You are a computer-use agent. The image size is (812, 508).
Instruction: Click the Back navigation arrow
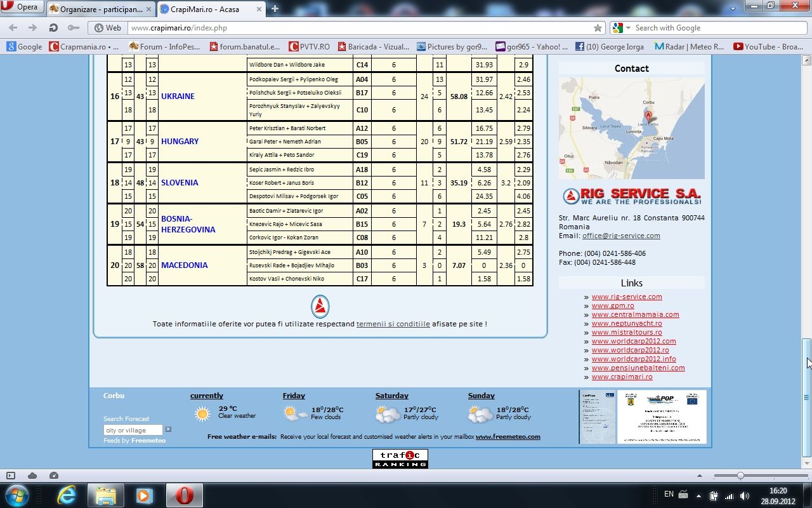click(x=13, y=28)
